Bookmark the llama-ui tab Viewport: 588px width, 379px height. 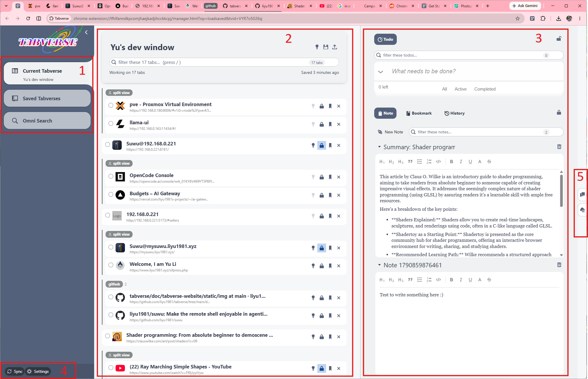[x=330, y=124]
